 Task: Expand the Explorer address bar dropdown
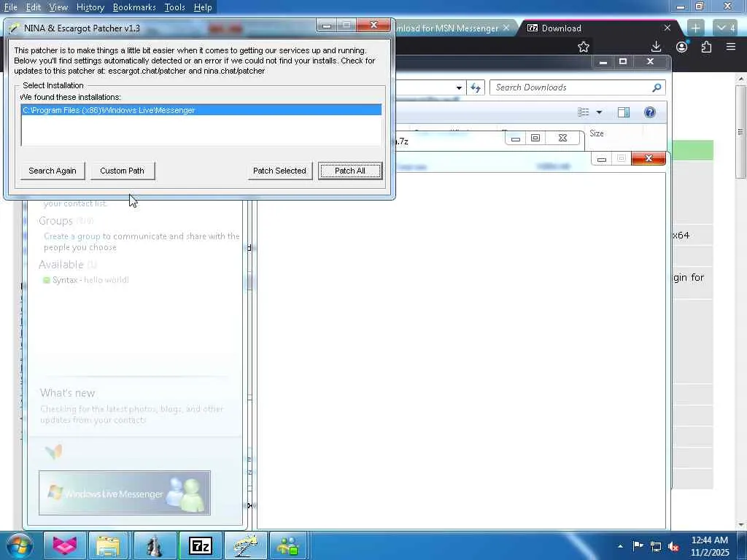459,87
